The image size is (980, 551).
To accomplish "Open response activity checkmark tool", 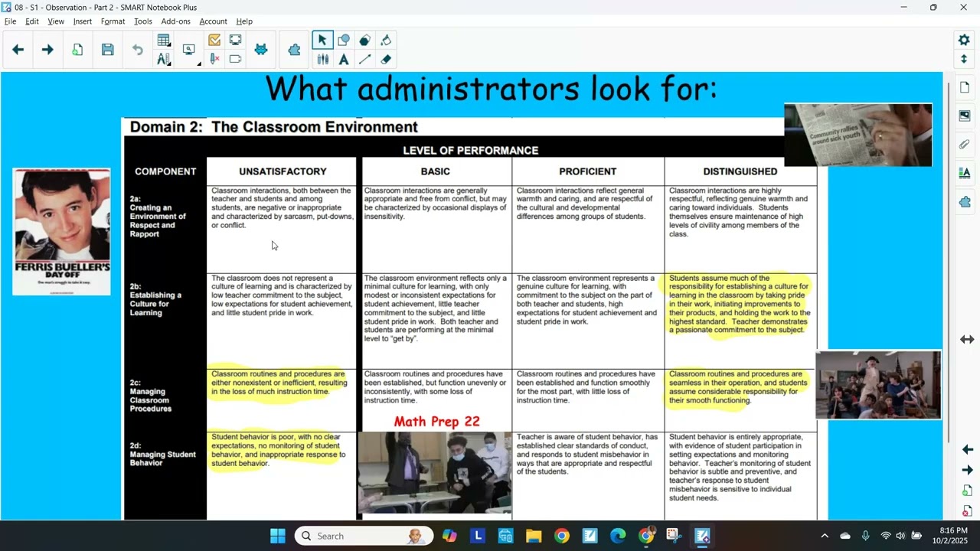I will [x=214, y=40].
